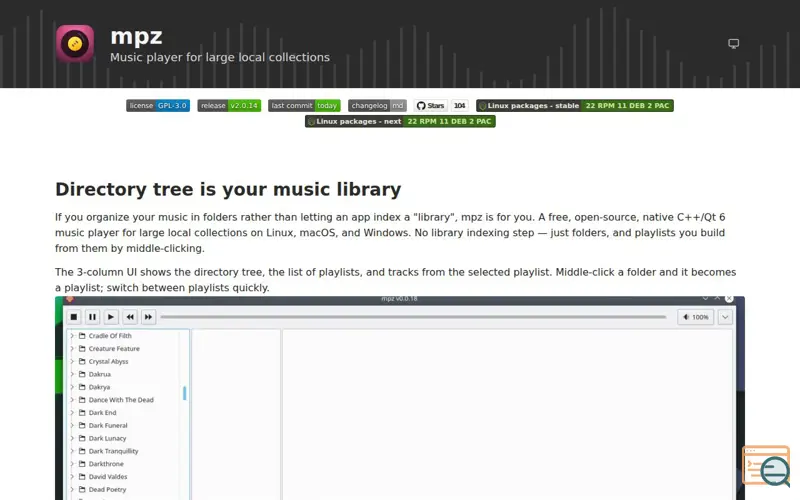Open the main menu dropdown arrow button
Image resolution: width=800 pixels, height=500 pixels.
[x=725, y=317]
